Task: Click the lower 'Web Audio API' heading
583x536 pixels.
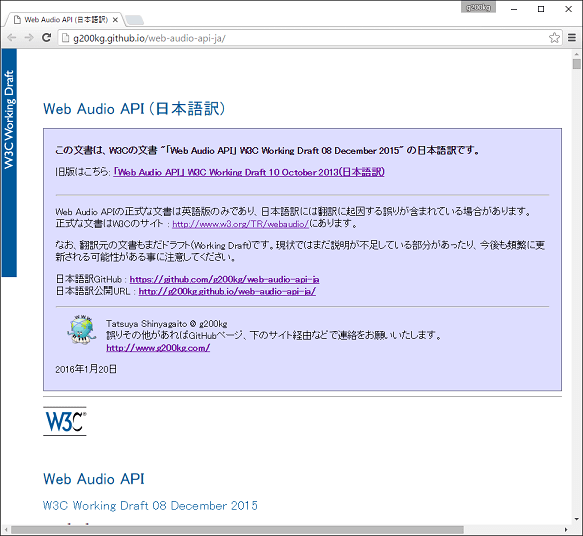Action: pyautogui.click(x=94, y=479)
